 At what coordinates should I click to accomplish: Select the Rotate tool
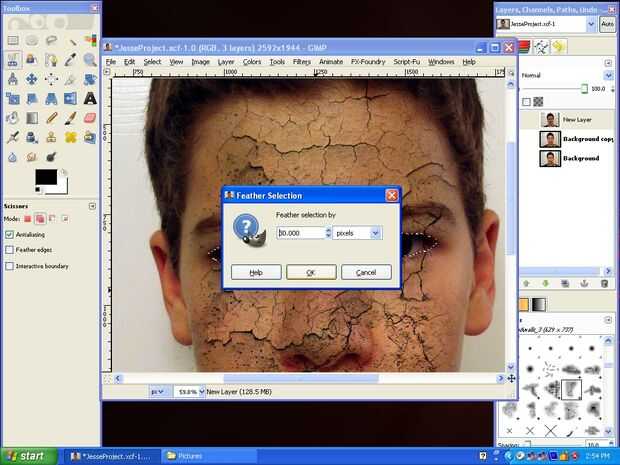tap(90, 79)
